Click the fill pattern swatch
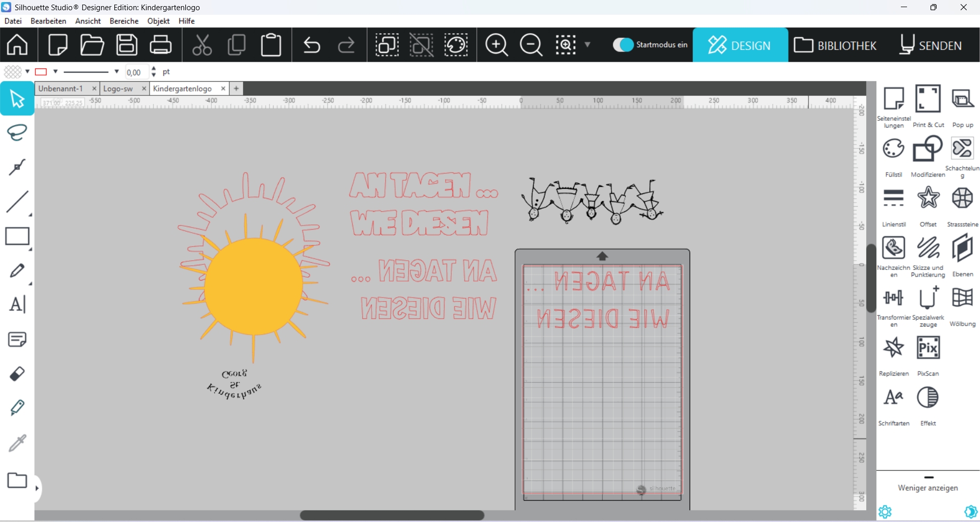Viewport: 980px width, 522px height. point(13,71)
